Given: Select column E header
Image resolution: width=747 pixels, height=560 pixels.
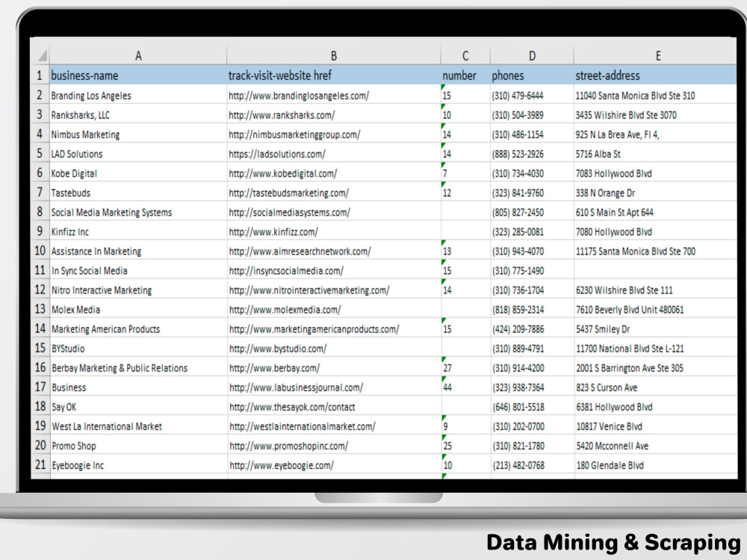Looking at the screenshot, I should 657,56.
